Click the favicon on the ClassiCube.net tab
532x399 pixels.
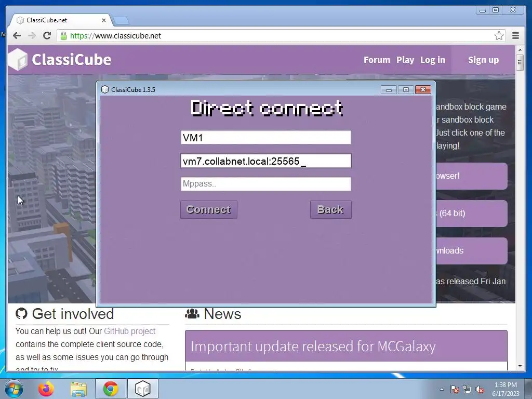(x=20, y=20)
